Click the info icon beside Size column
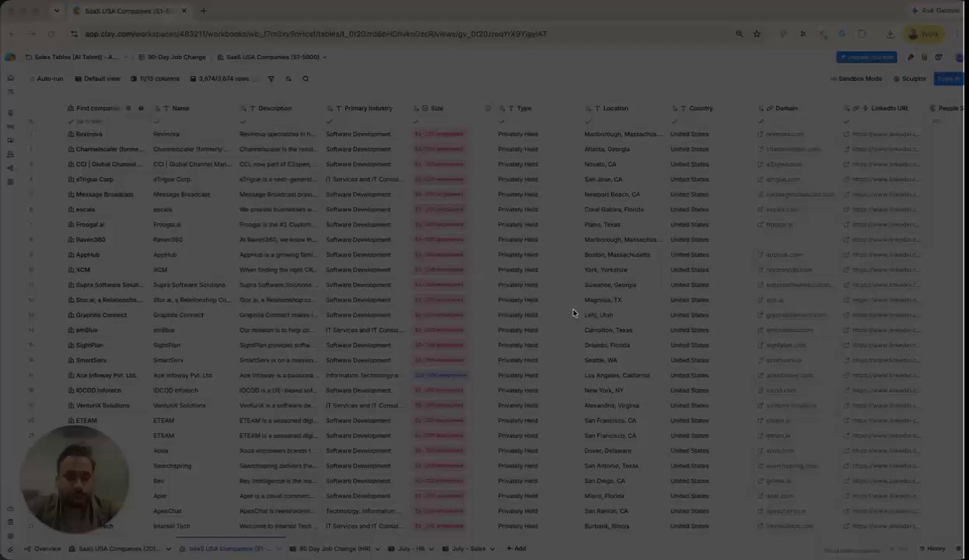 [488, 108]
